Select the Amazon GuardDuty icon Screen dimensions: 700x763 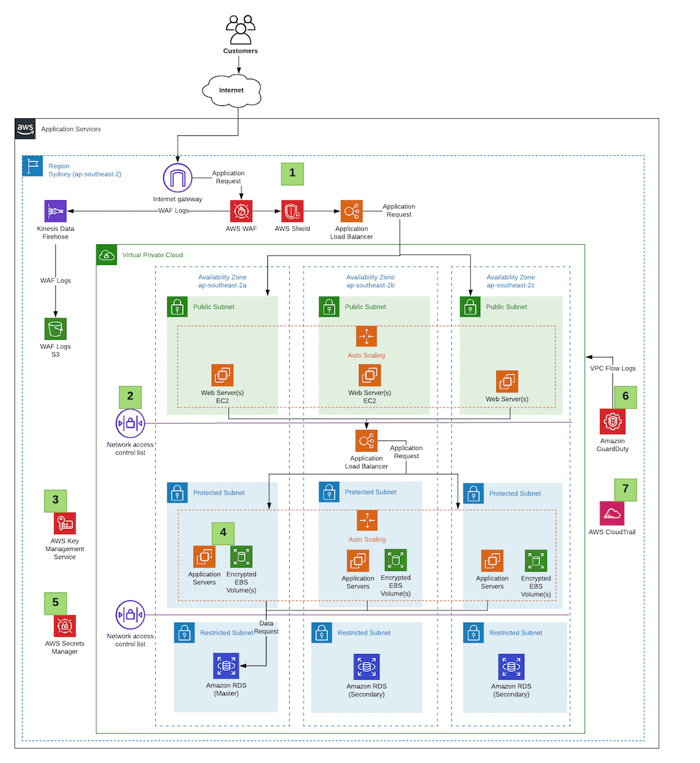(x=612, y=422)
